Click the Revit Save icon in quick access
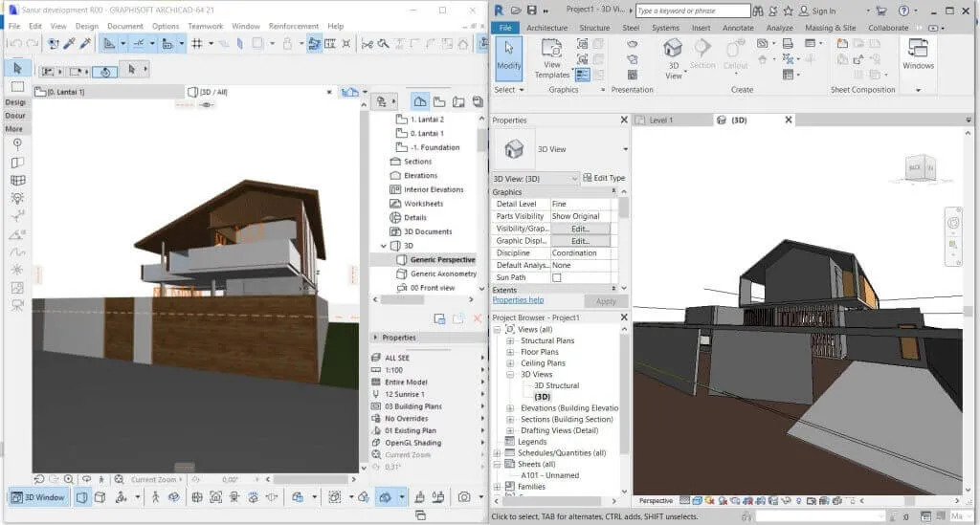980x525 pixels. pyautogui.click(x=531, y=11)
